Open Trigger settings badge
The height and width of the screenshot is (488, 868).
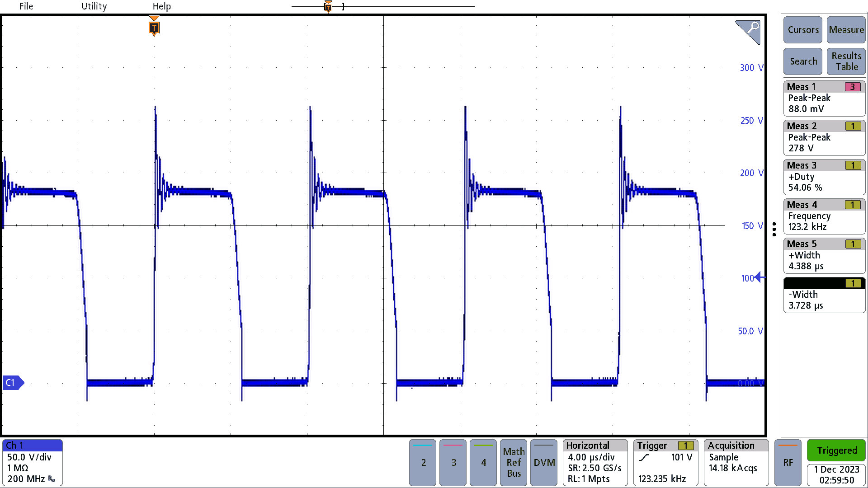tap(665, 463)
